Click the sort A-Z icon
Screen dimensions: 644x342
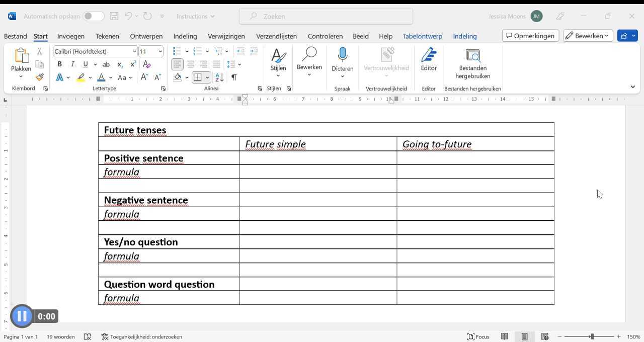pyautogui.click(x=219, y=77)
